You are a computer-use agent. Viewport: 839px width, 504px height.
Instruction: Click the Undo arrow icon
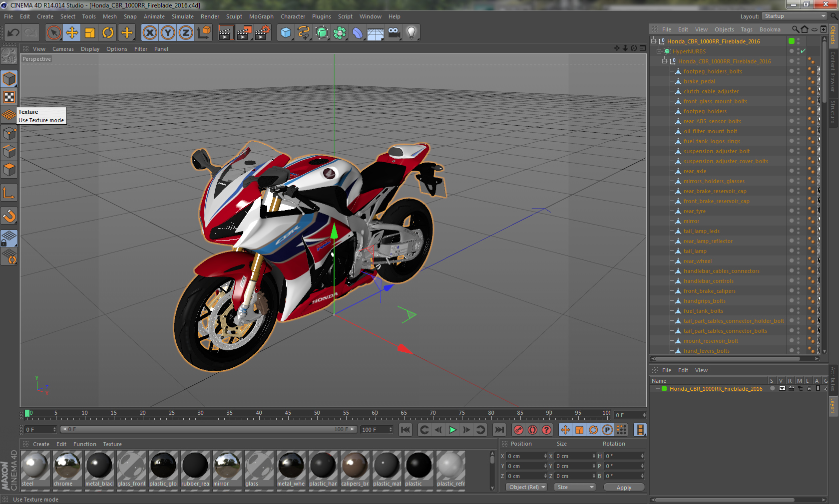point(13,33)
